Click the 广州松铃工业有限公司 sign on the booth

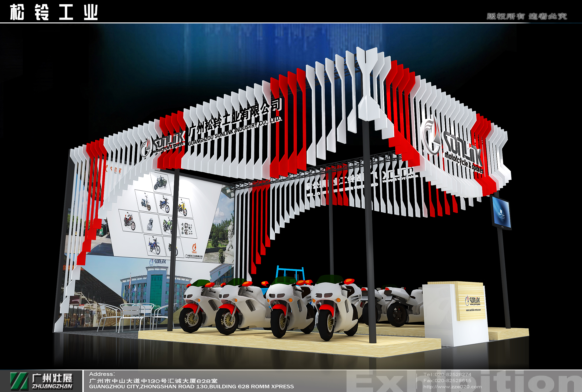coord(235,117)
